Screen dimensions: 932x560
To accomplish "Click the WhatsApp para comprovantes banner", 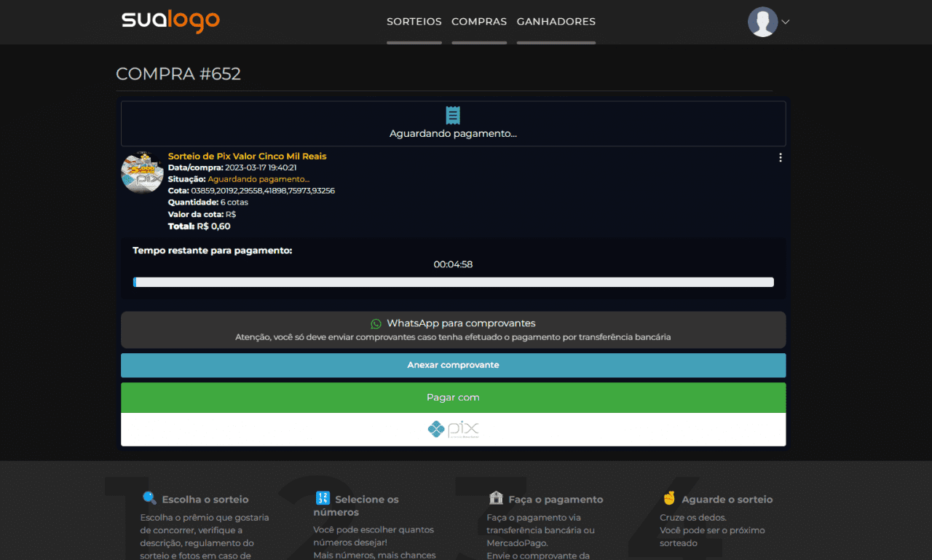I will point(453,330).
